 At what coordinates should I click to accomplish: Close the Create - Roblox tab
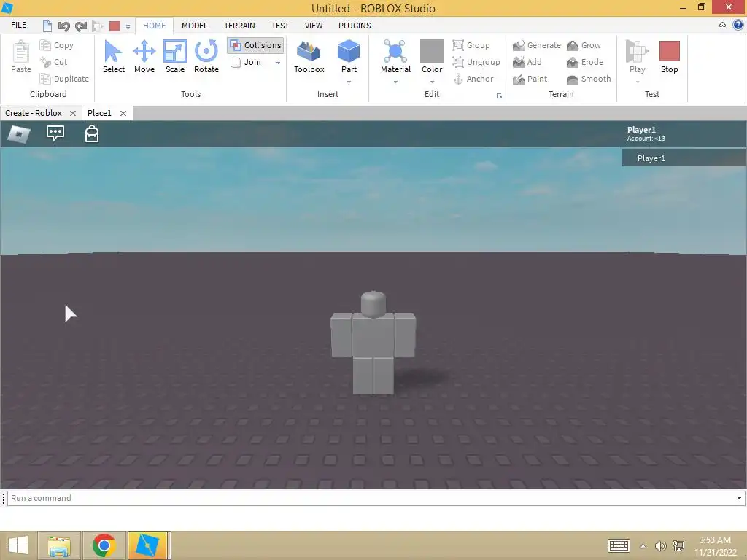[x=72, y=113]
